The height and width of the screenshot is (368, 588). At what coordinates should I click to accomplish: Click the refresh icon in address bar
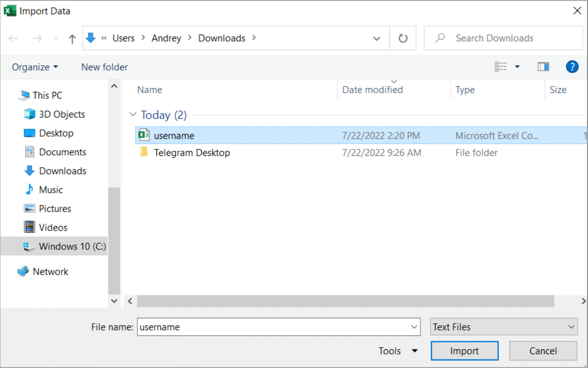coord(403,38)
